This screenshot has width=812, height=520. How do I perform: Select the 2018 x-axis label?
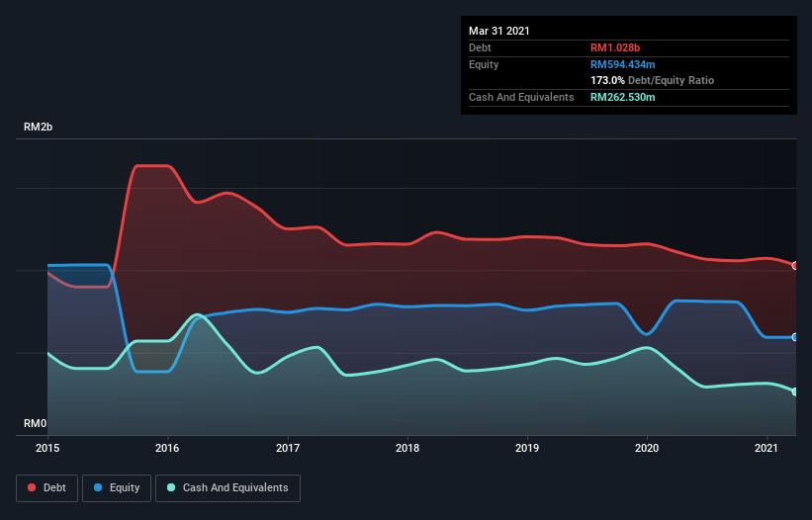point(407,448)
